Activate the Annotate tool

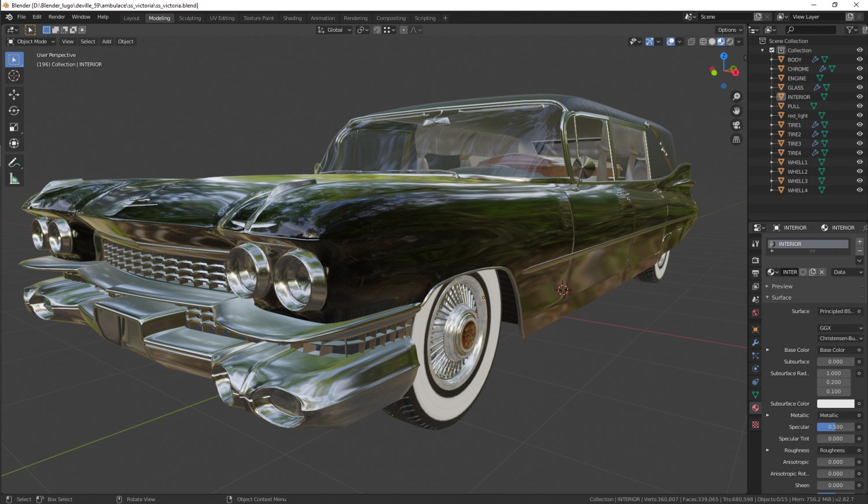pos(14,161)
